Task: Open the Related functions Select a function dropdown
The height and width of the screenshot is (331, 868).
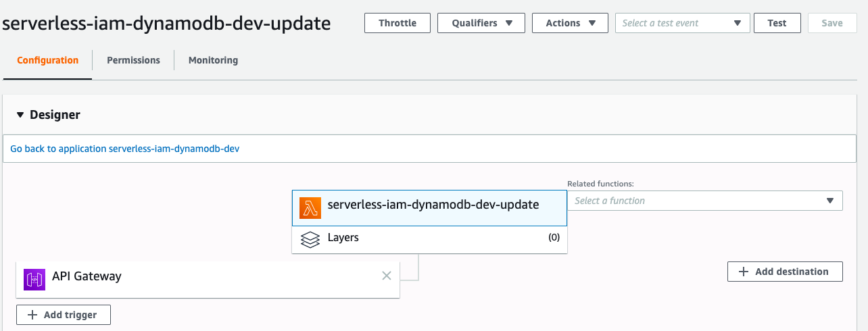Action: coord(705,201)
